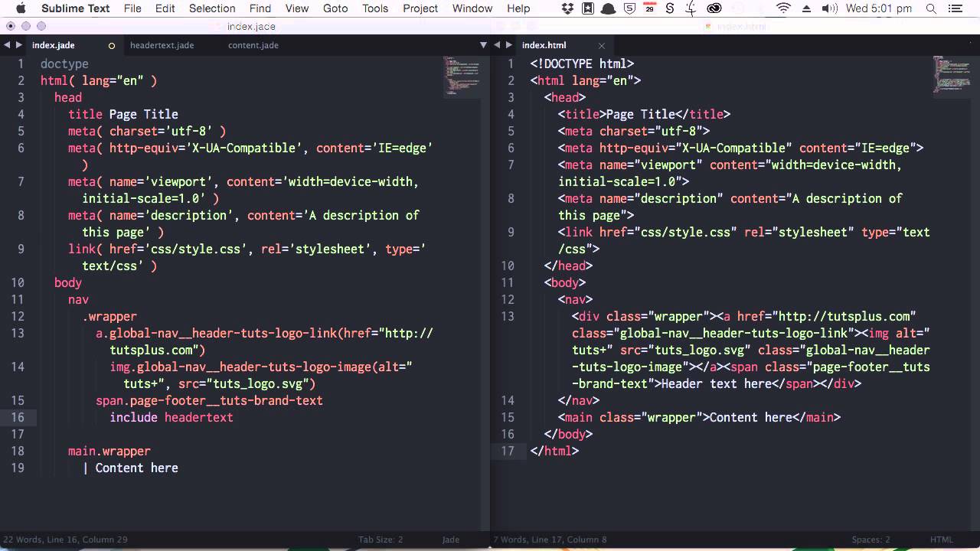Change the Spaces: 2 indentation setting
The width and height of the screenshot is (980, 551).
click(871, 540)
